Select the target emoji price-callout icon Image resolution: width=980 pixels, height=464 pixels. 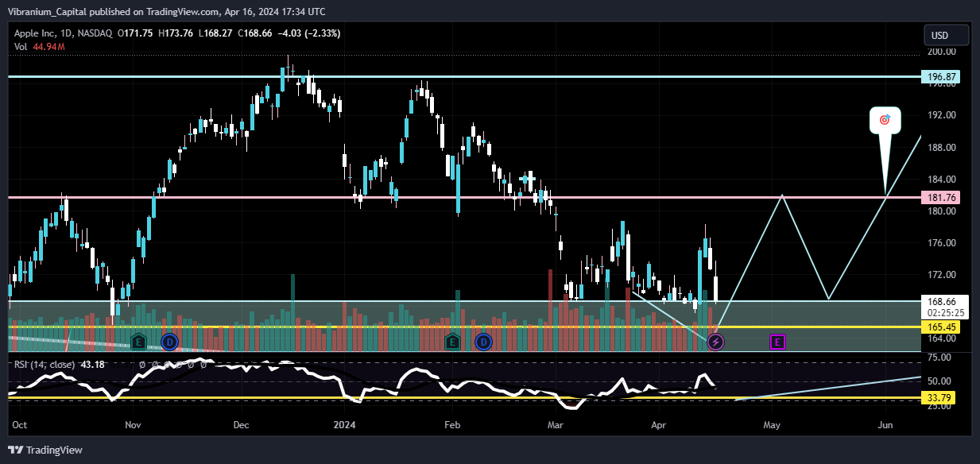[885, 120]
